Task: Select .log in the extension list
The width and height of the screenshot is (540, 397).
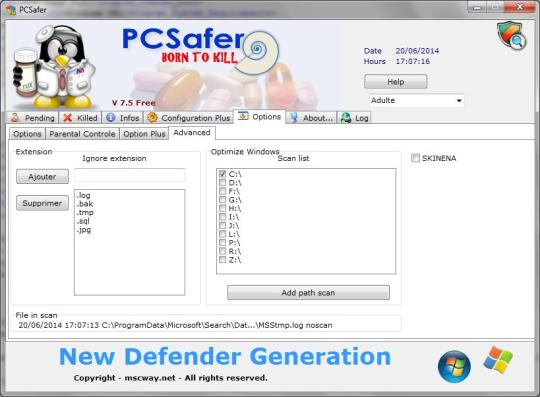Action: click(83, 195)
